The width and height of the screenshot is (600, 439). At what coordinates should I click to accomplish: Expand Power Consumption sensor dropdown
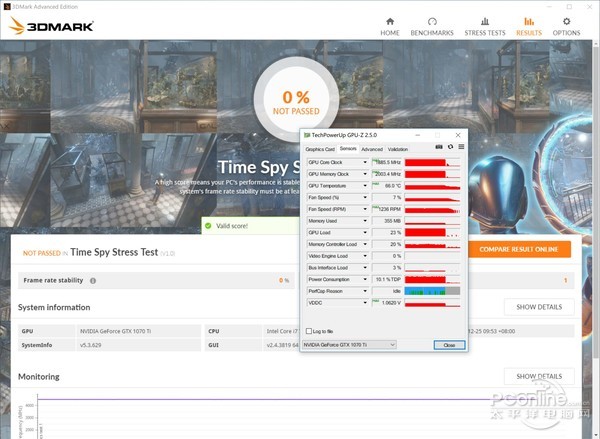click(x=365, y=279)
